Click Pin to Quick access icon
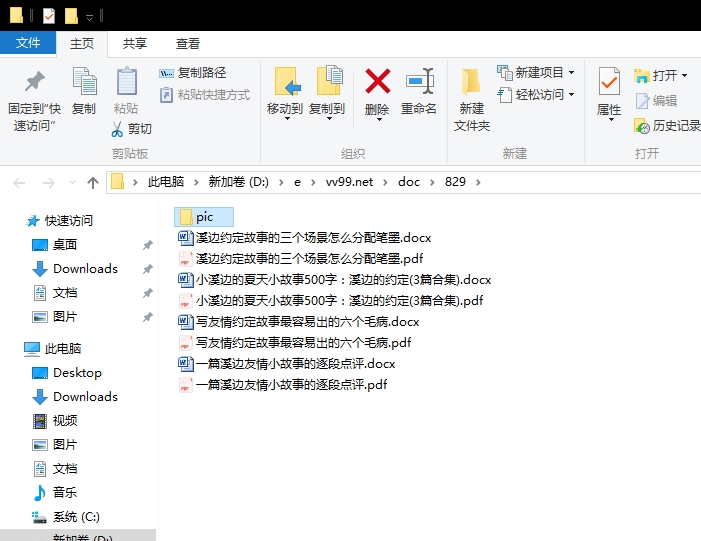This screenshot has height=541, width=701. [x=34, y=82]
